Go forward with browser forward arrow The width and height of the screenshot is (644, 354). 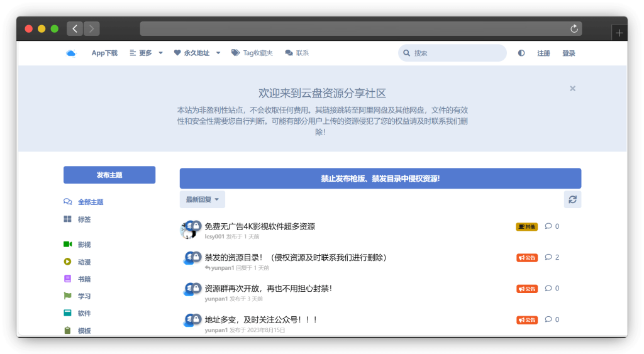[92, 29]
